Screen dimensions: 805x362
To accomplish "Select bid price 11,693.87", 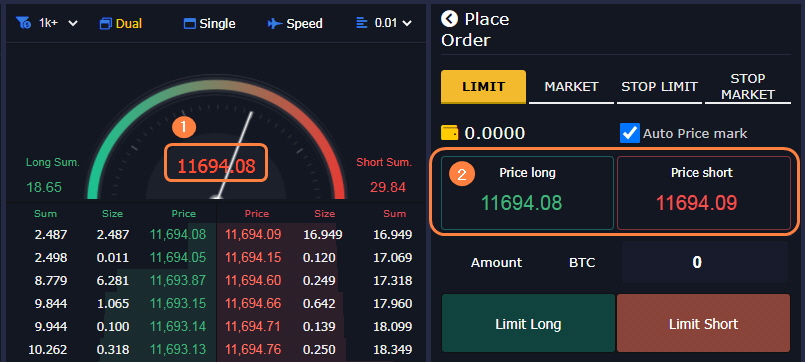I will (x=178, y=280).
